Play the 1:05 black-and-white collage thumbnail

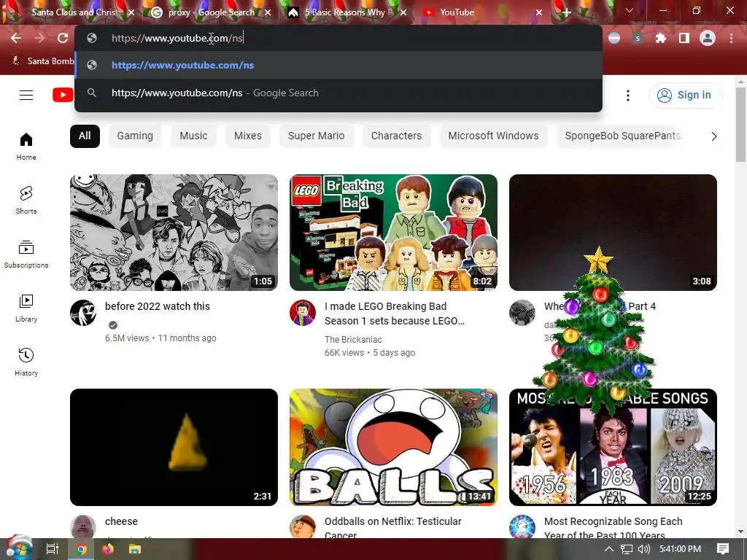click(174, 233)
